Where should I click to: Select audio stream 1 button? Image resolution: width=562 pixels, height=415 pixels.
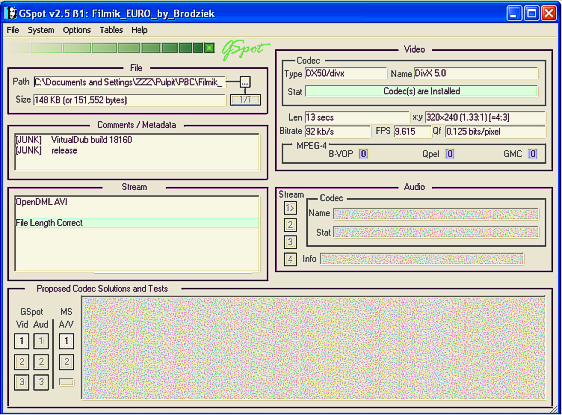[x=290, y=208]
